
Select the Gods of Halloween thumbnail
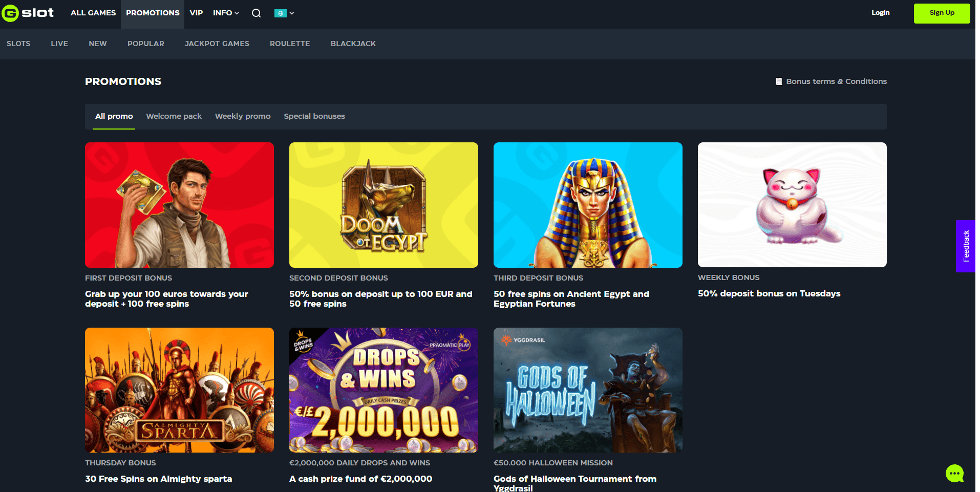pos(588,390)
